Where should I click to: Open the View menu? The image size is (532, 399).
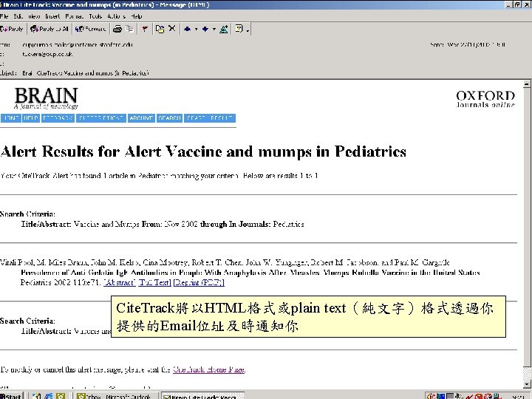pos(34,16)
